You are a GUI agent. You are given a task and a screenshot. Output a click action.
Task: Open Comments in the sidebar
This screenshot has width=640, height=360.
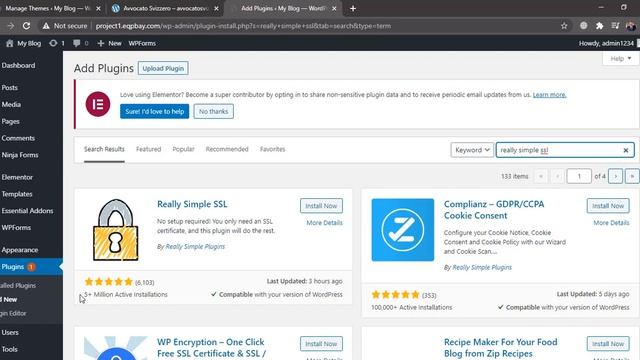pos(18,138)
